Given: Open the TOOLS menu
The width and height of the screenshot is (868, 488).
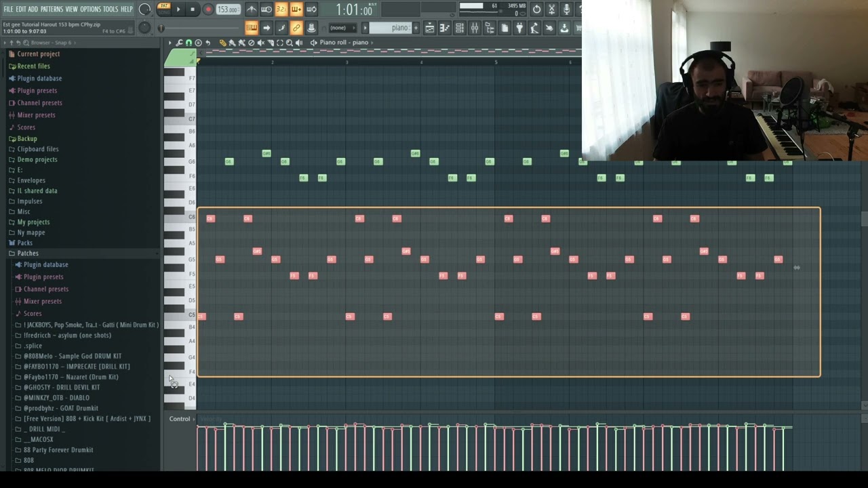Looking at the screenshot, I should [x=111, y=9].
